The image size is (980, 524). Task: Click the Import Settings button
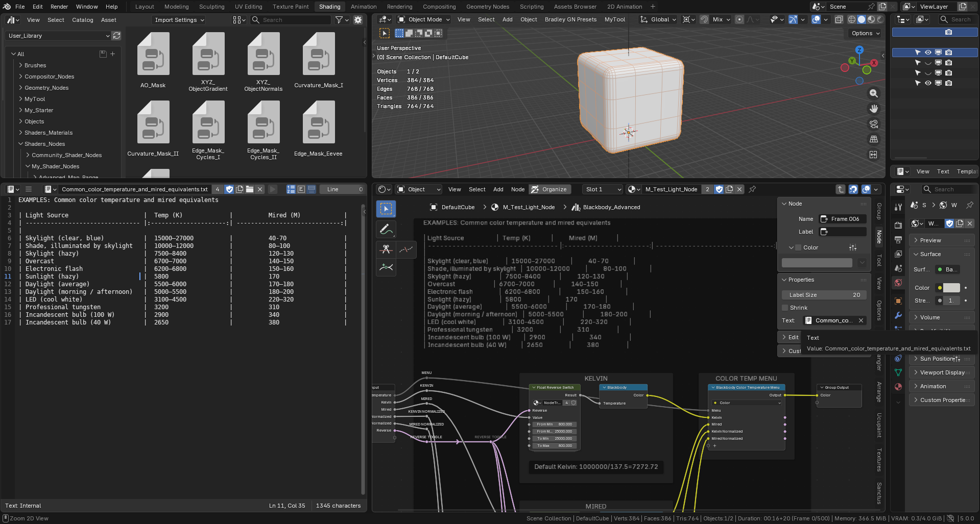[179, 20]
